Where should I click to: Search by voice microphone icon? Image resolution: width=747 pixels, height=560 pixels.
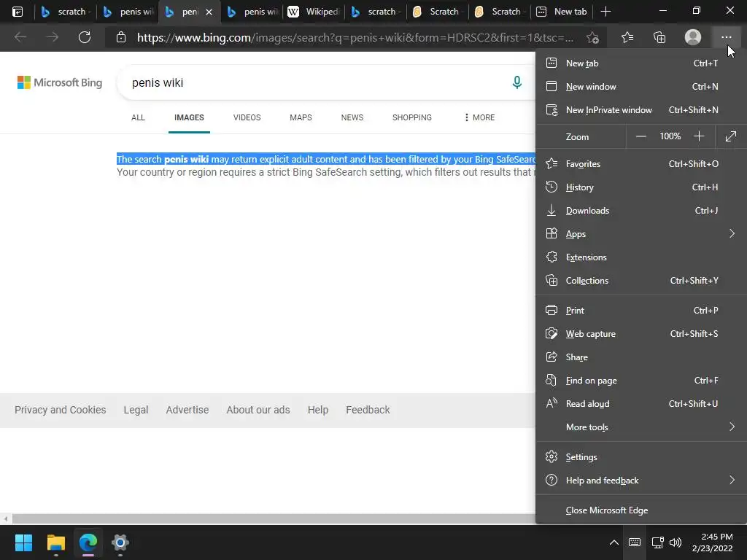click(x=517, y=82)
